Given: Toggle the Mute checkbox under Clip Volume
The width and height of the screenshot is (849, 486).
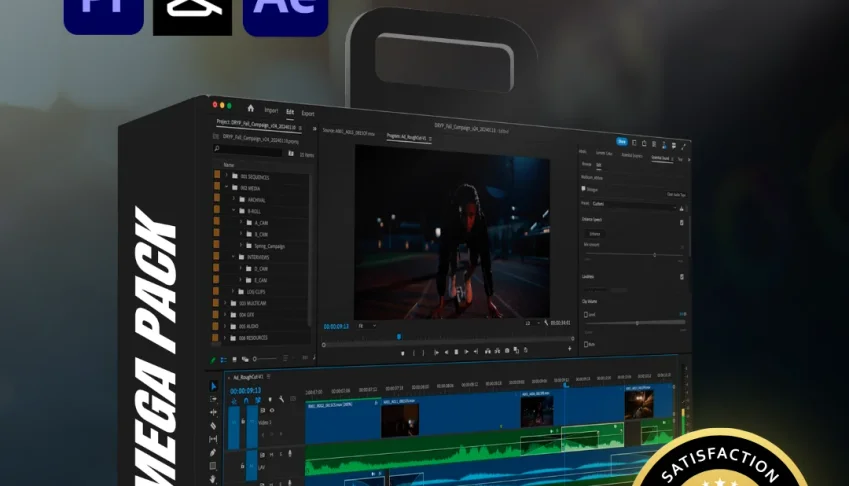Looking at the screenshot, I should pyautogui.click(x=586, y=344).
